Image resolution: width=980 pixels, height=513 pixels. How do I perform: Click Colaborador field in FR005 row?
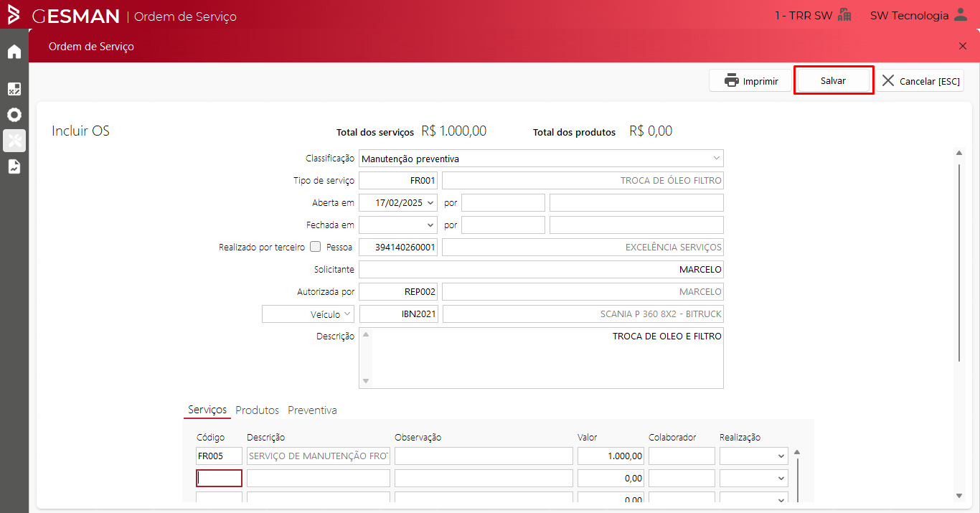point(682,456)
